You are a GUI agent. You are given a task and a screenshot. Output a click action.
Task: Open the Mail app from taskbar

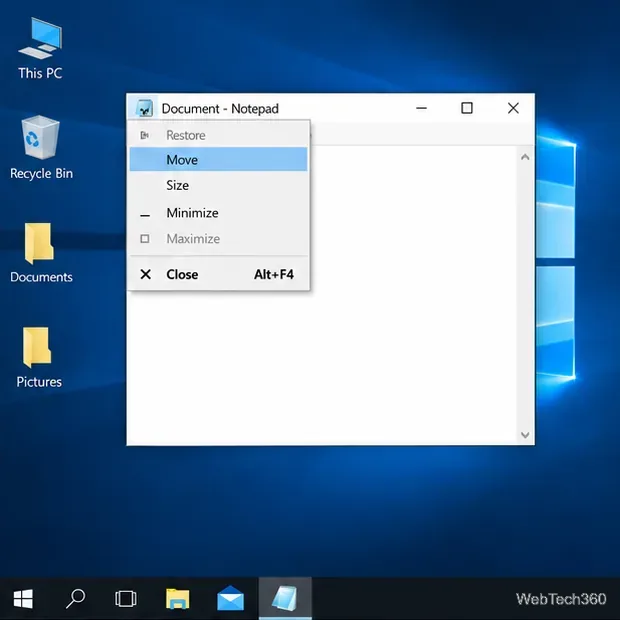[x=231, y=599]
